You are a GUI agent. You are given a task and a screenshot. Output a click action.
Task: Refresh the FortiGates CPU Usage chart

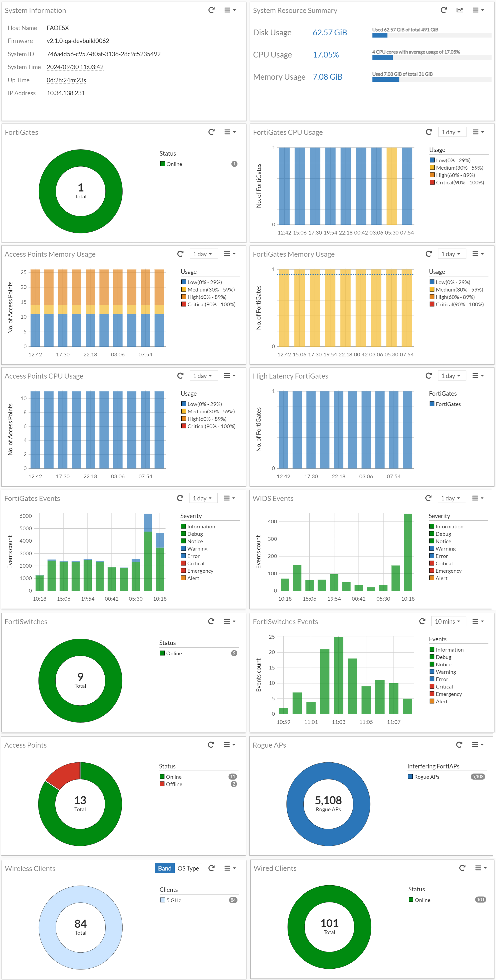pos(429,132)
